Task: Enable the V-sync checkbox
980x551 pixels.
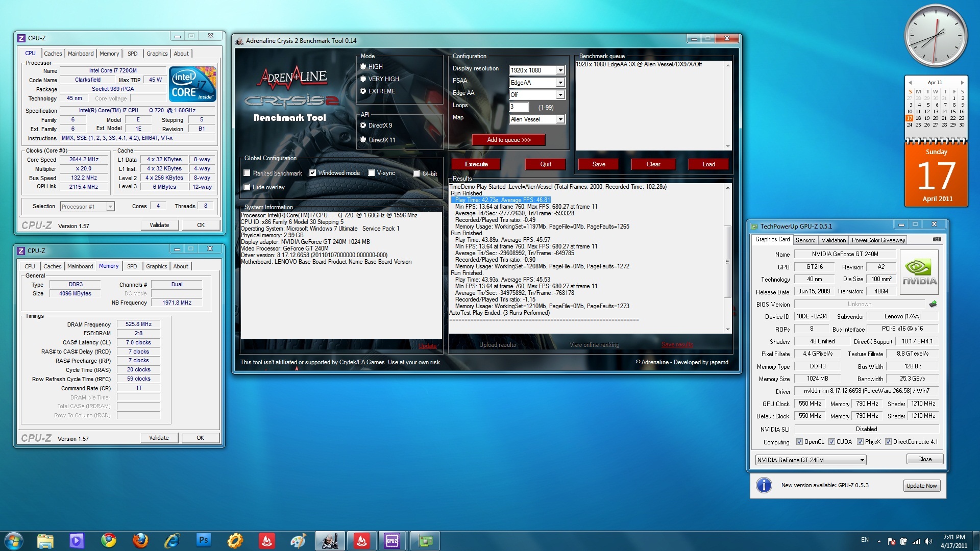Action: click(372, 173)
